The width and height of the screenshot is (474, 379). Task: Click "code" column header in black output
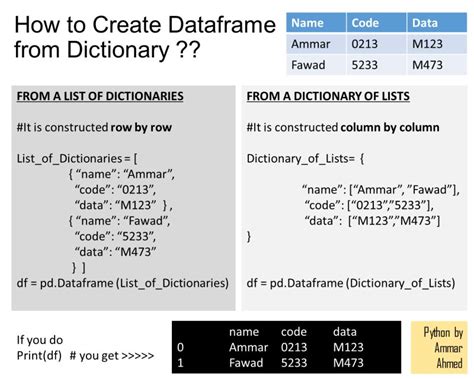294,332
